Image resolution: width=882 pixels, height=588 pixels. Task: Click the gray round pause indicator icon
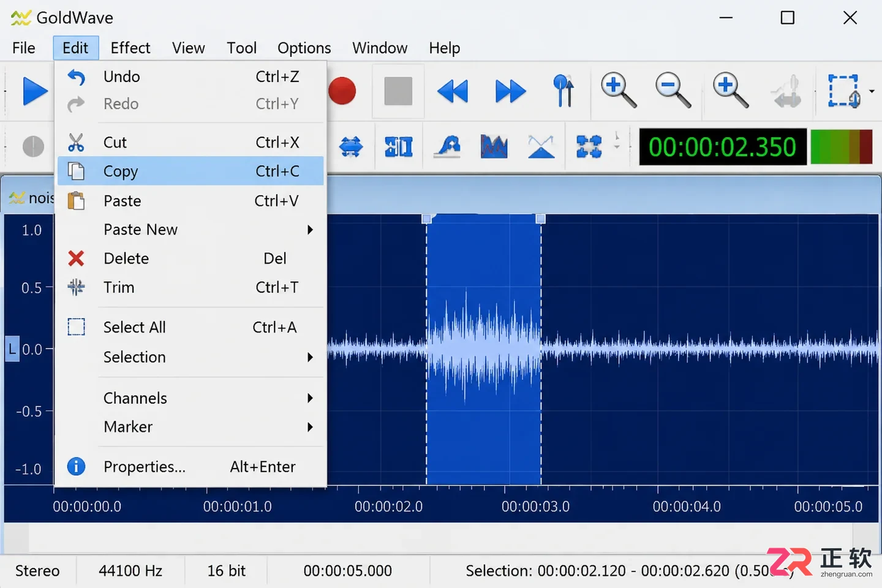[33, 146]
